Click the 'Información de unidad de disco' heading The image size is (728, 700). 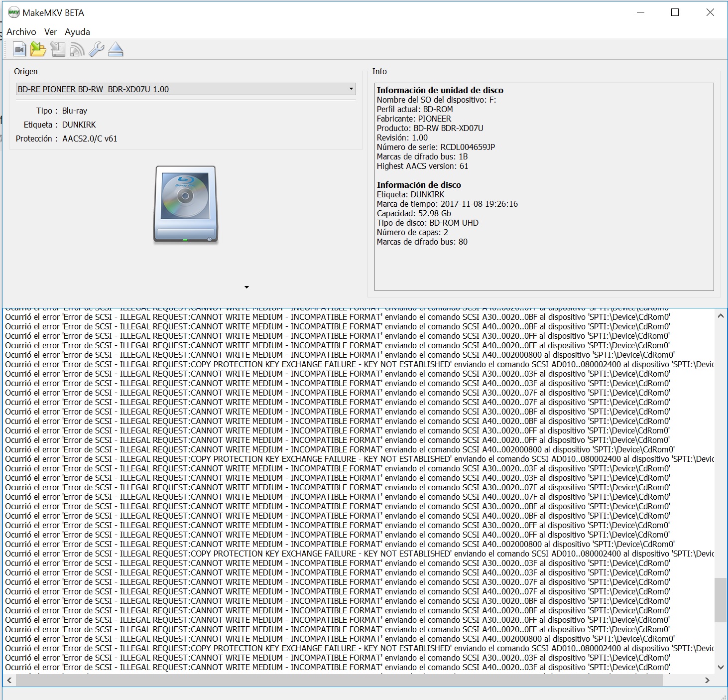[x=440, y=90]
